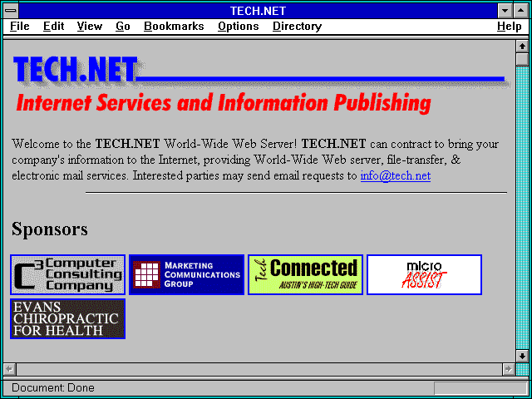Viewport: 532px width, 399px height.
Task: Maximize the TECH.NET window
Action: (520, 11)
